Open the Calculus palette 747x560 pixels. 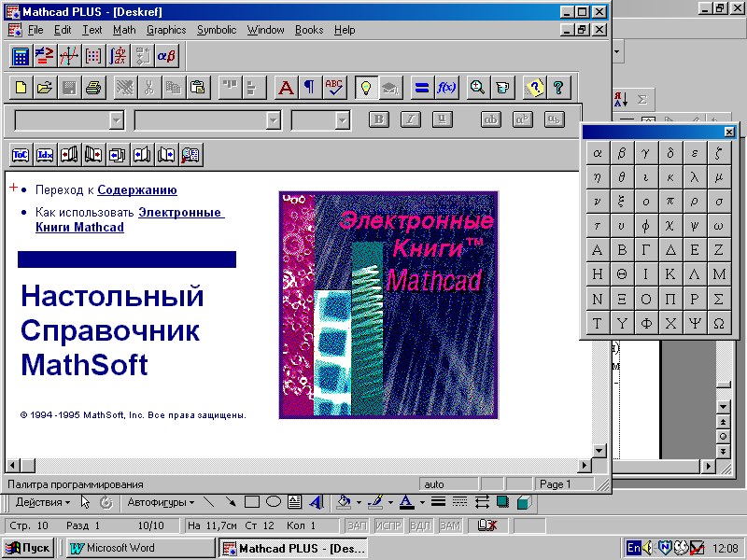pos(118,56)
